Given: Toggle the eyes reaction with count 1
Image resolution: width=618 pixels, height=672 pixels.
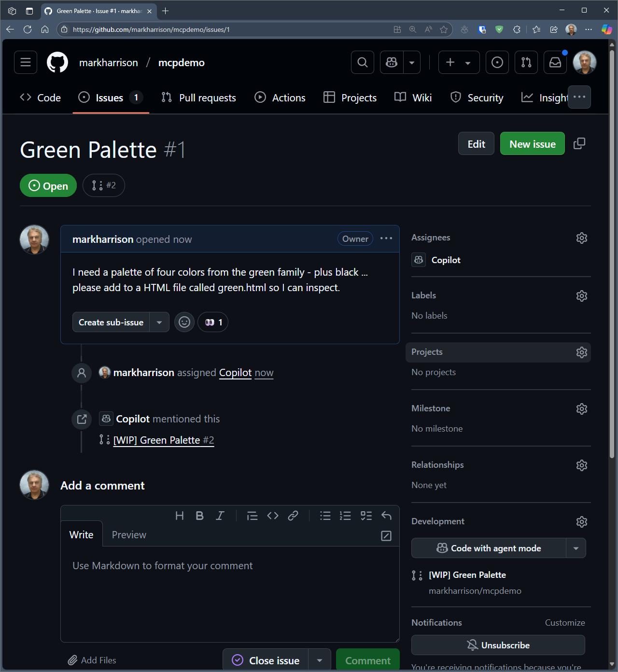Looking at the screenshot, I should click(213, 322).
